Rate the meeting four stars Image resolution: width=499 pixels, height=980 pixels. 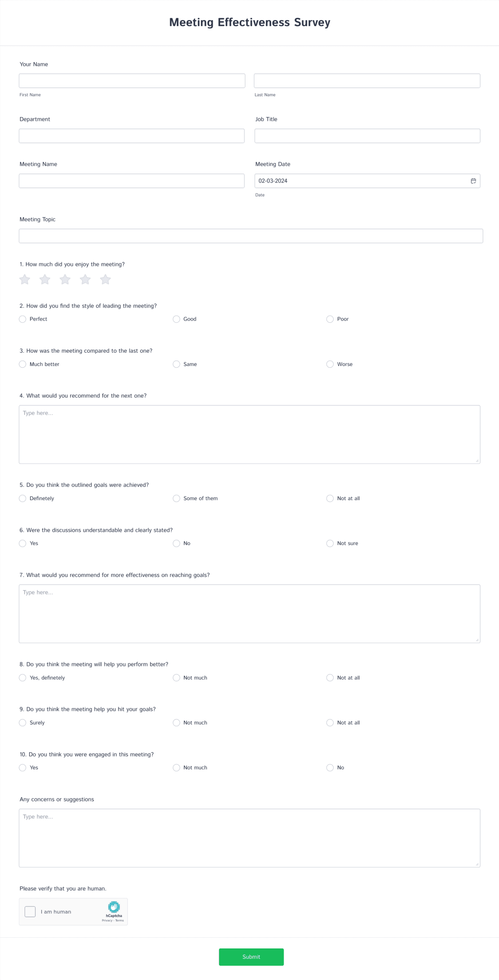pyautogui.click(x=85, y=280)
